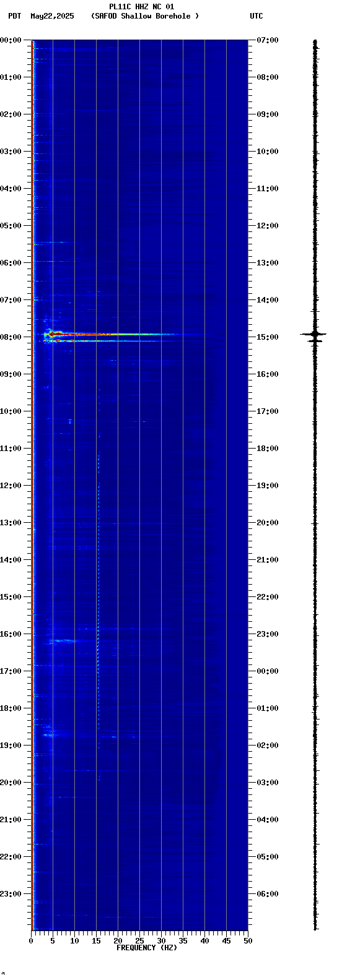Click the UTC '16:00' time label

[268, 374]
